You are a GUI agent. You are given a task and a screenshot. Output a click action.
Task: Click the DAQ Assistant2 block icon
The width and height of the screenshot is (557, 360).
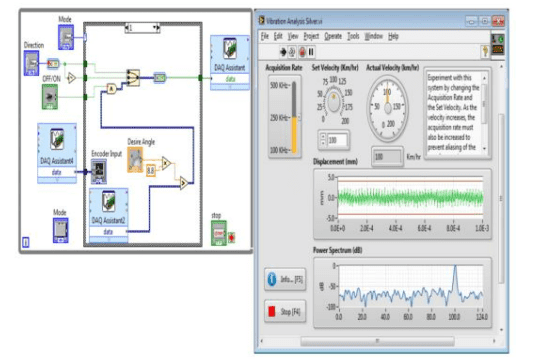[108, 202]
